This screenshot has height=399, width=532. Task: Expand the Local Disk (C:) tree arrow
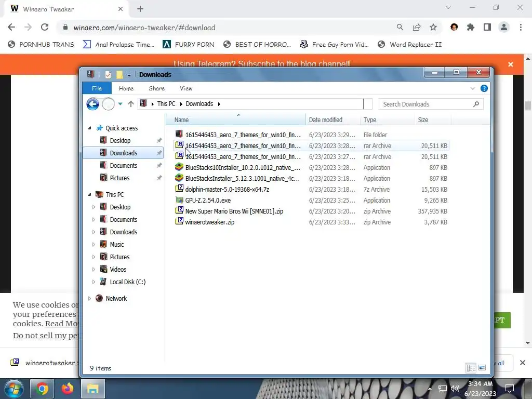click(94, 282)
